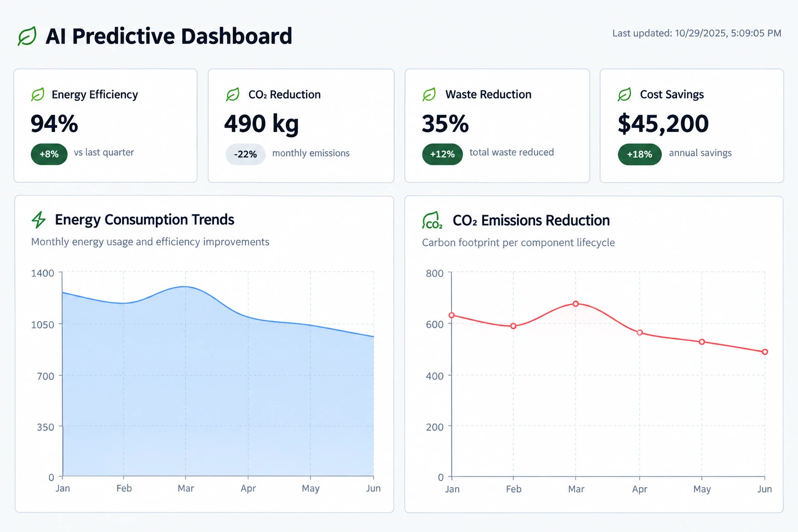Click the 'monthly emissions' label
The height and width of the screenshot is (532, 798).
311,153
